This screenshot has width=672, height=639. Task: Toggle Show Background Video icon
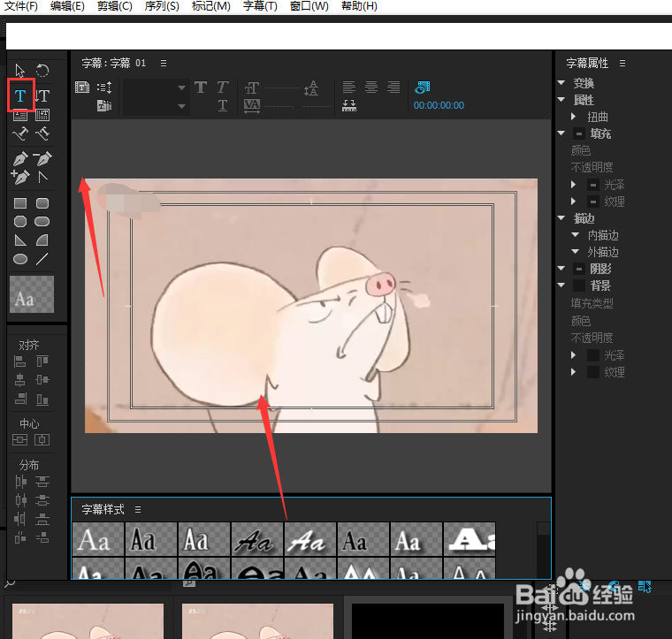pyautogui.click(x=422, y=87)
